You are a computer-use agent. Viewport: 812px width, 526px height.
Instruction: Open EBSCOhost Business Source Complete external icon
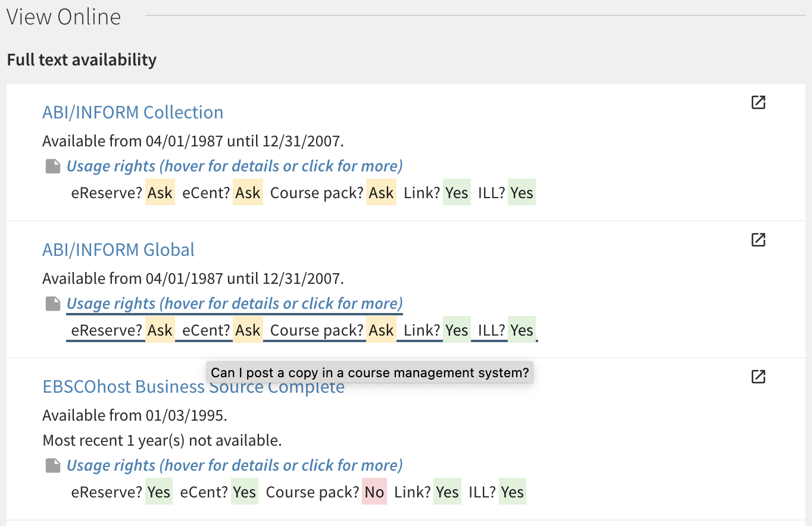pyautogui.click(x=758, y=377)
